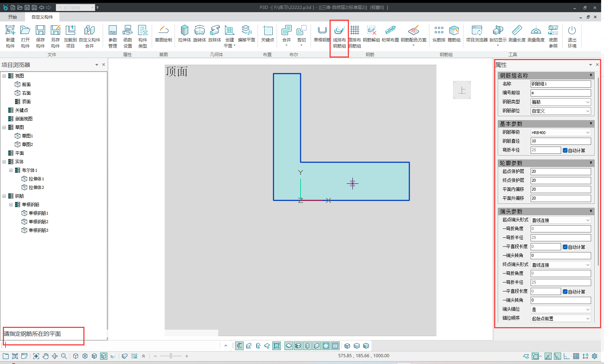The image size is (604, 364).
Task: Uncheck 自动计算 next to 弯折半径
Action: click(x=565, y=151)
